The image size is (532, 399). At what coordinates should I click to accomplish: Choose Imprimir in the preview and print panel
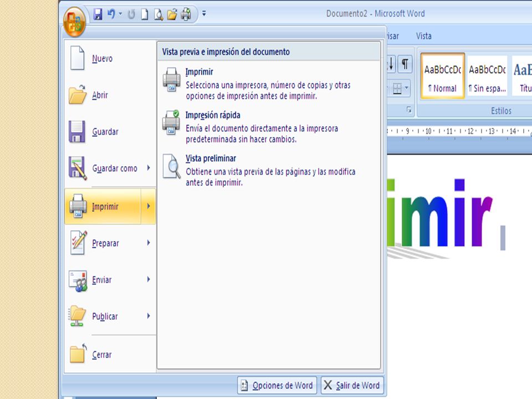pos(268,84)
